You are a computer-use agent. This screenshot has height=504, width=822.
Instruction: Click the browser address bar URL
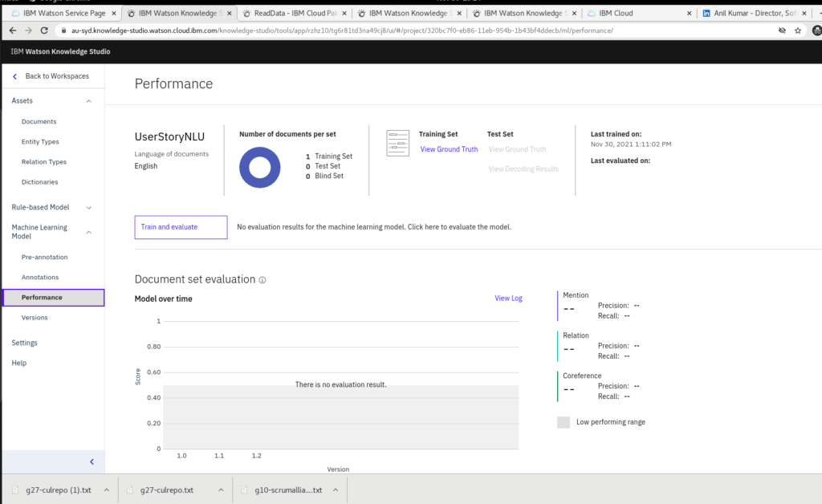coord(337,30)
